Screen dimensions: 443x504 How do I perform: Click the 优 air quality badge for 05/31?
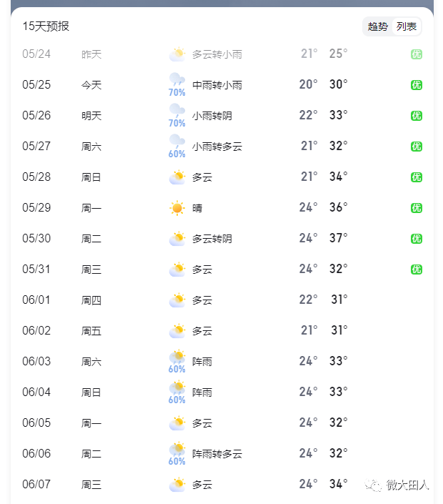pyautogui.click(x=417, y=270)
